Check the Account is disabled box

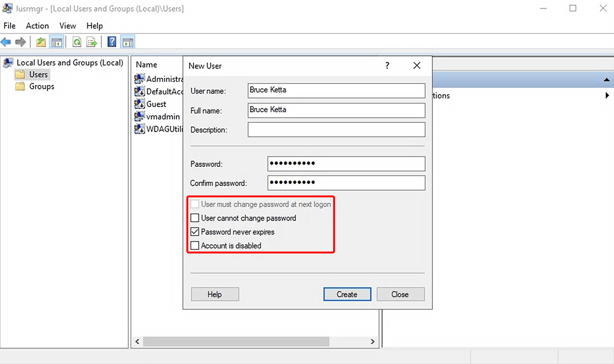point(195,246)
